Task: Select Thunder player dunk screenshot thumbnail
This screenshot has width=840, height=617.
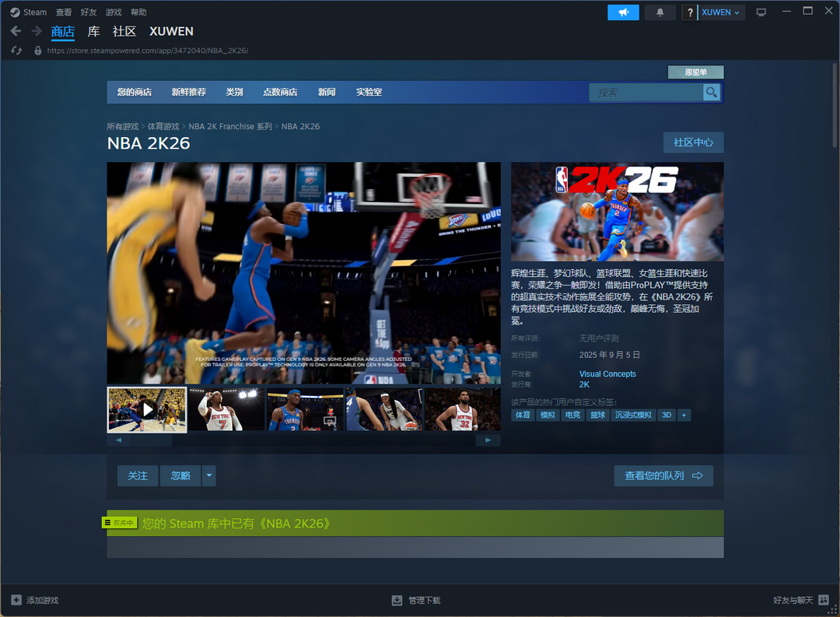Action: coord(306,409)
